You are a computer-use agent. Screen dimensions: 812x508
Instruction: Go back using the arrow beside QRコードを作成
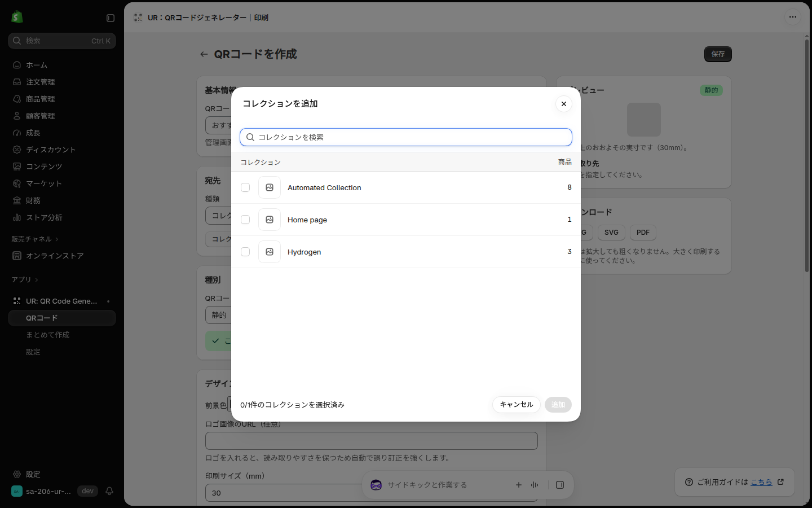tap(204, 54)
